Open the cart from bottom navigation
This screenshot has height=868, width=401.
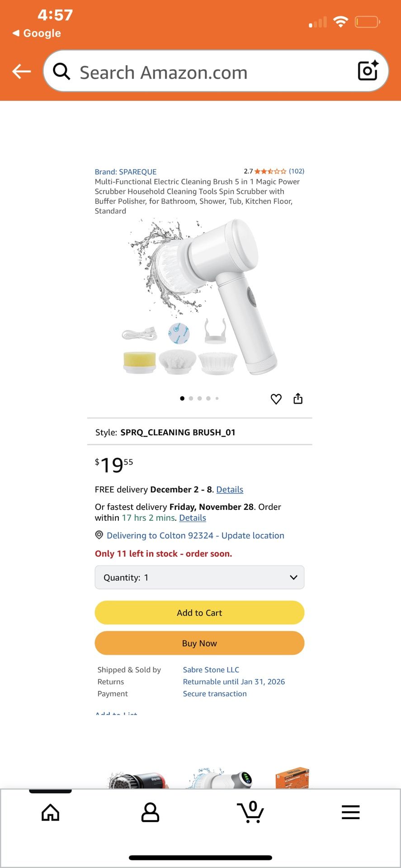pyautogui.click(x=250, y=812)
